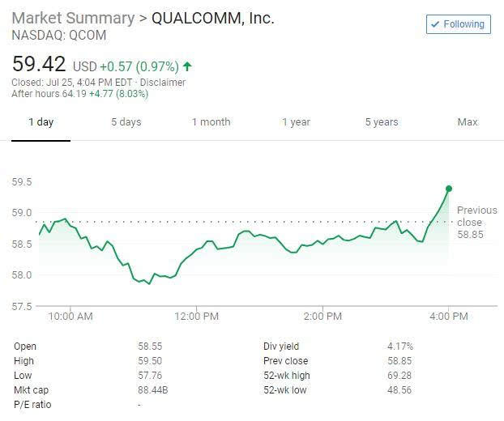Click the QUALCOMM, Inc. title
Screen dimensions: 504x421
[x=213, y=18]
